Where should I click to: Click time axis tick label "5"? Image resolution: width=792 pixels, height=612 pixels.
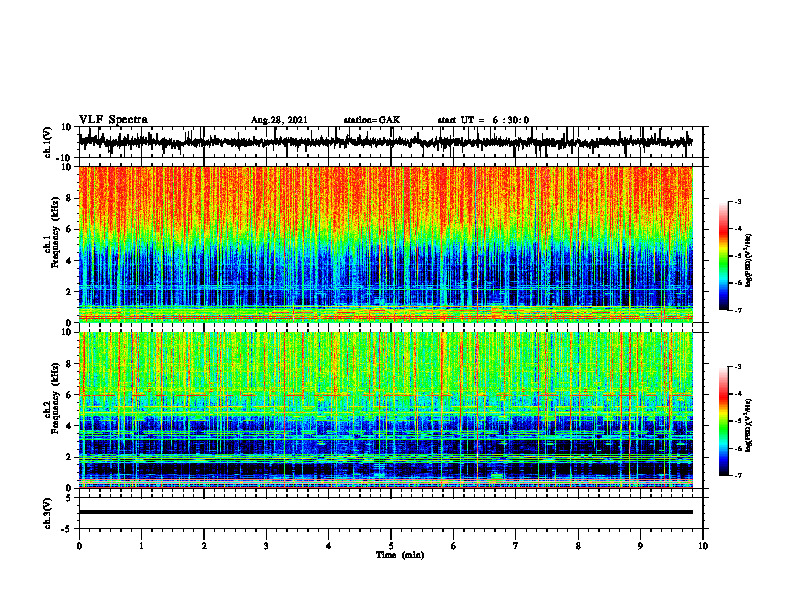391,546
